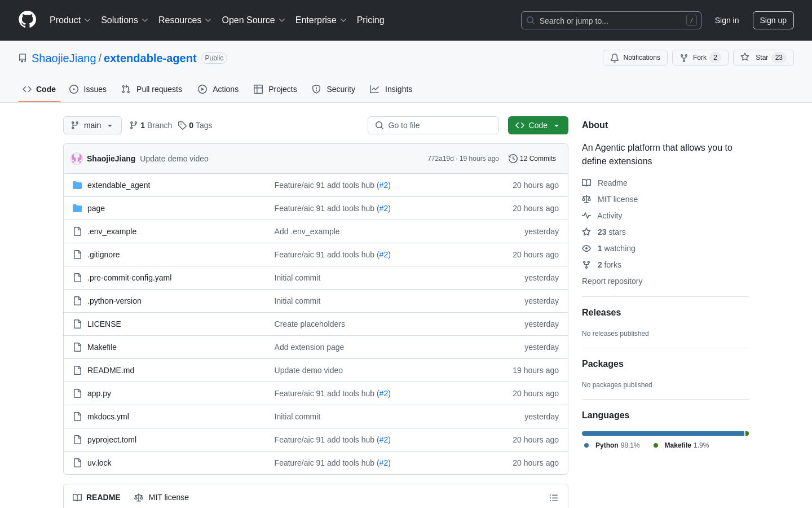This screenshot has height=508, width=812.
Task: Click the .gitignore file icon
Action: 77,255
